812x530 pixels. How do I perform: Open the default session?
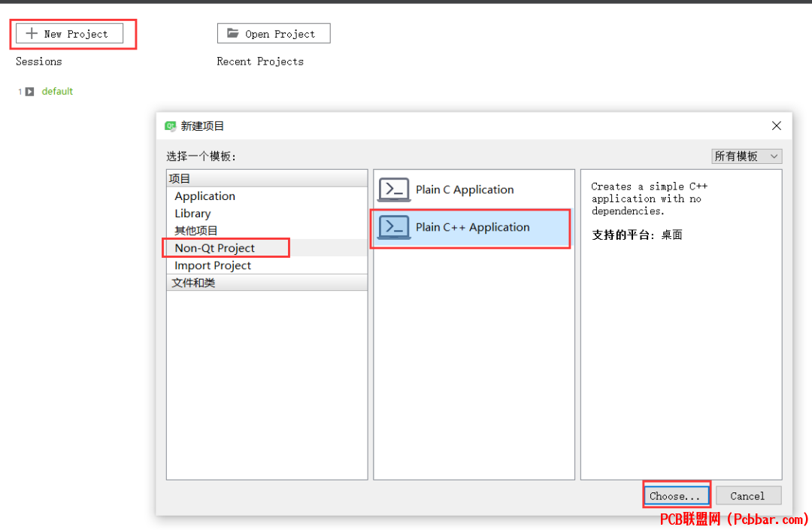(57, 92)
